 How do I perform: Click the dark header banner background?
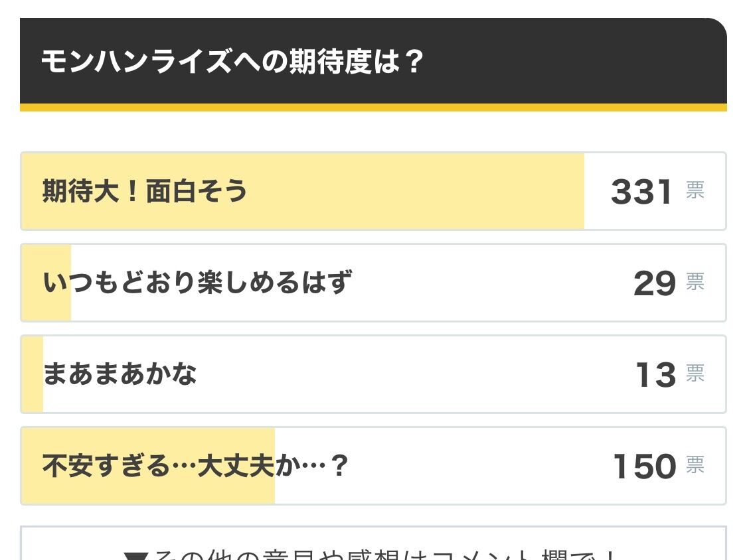point(572,61)
